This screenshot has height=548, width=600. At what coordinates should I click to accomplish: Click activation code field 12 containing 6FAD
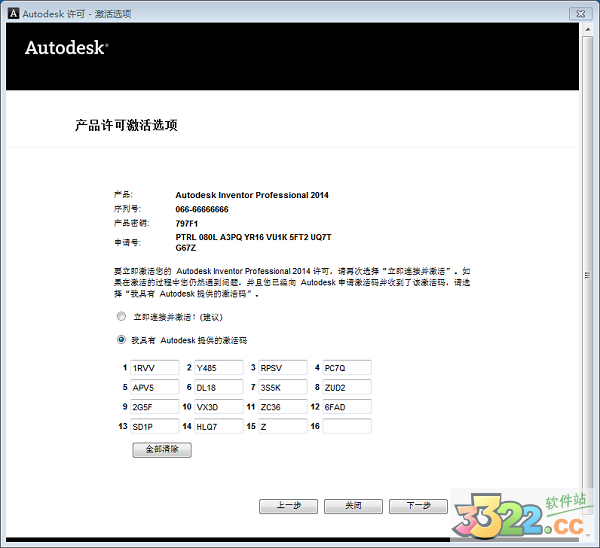coord(347,407)
